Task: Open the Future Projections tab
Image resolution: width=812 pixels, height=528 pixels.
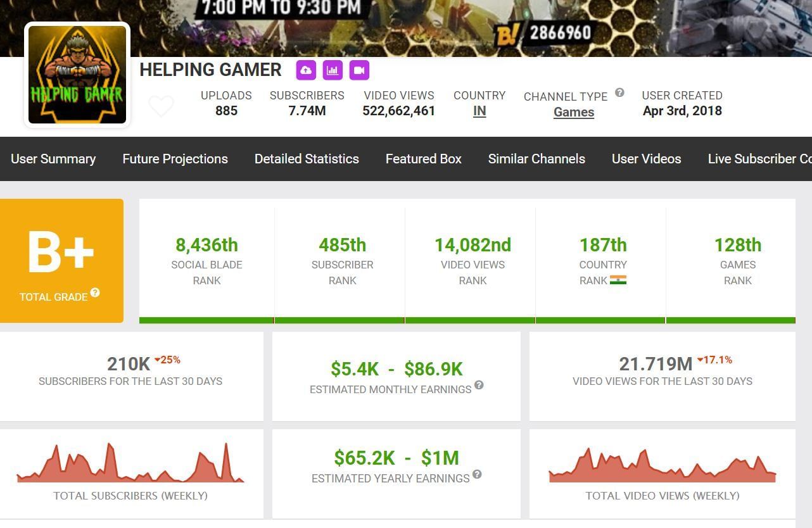Action: [175, 159]
